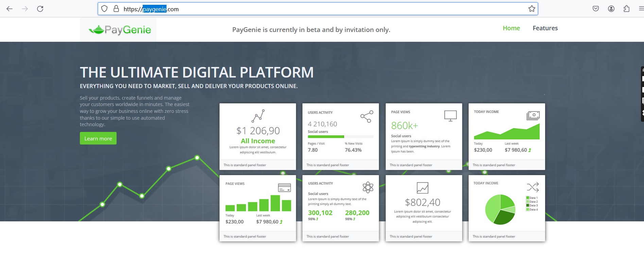This screenshot has width=644, height=255.
Task: Click the green bar chart in Page Views
Action: point(258,203)
